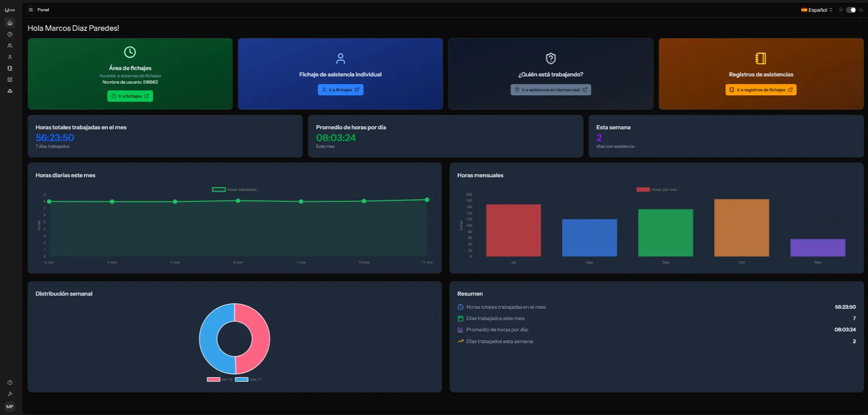
Task: Open Ir a registros de fichajes
Action: click(760, 90)
